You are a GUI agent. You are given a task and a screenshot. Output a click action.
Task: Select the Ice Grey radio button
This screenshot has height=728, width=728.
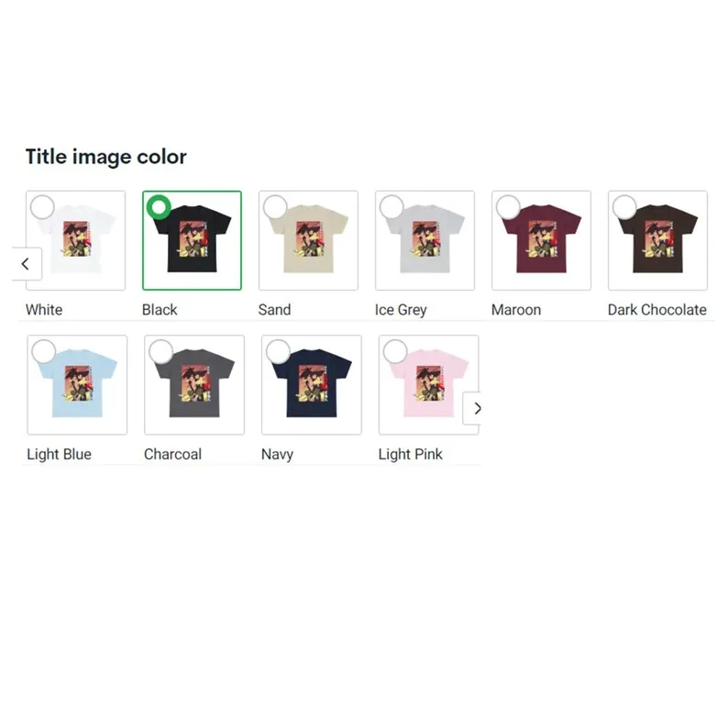392,207
